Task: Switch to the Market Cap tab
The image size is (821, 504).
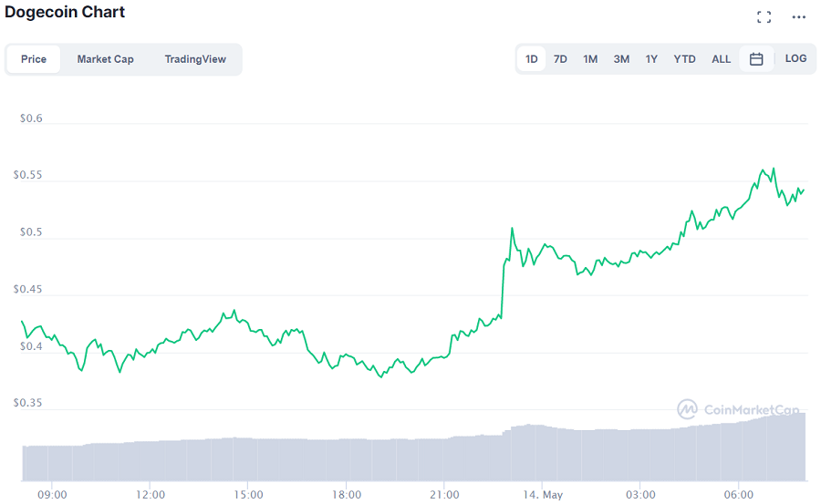Action: (105, 58)
